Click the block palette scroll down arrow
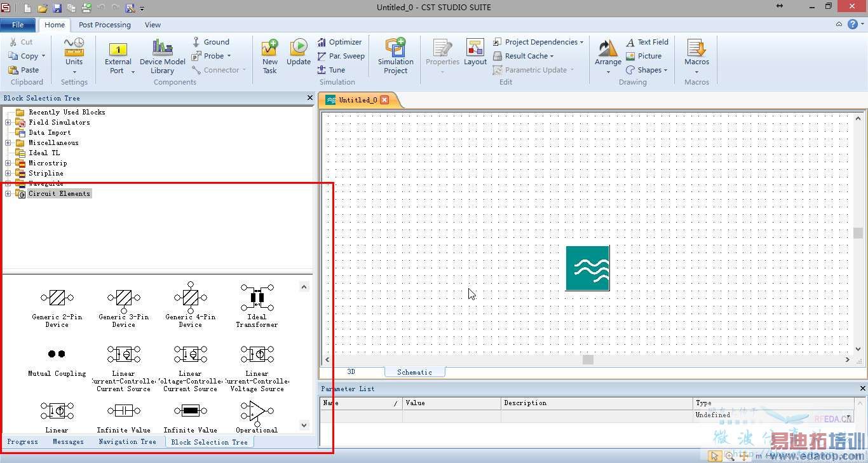Screen dimensions: 868x463 [304, 425]
